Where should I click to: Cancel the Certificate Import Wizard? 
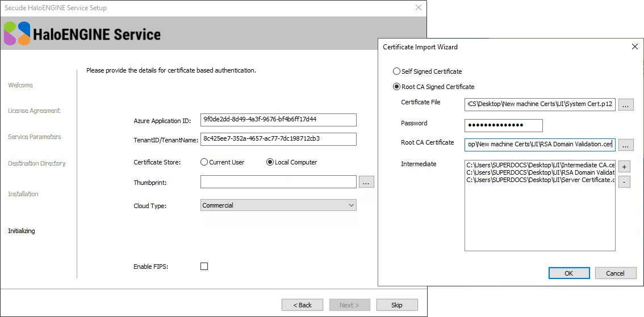615,273
